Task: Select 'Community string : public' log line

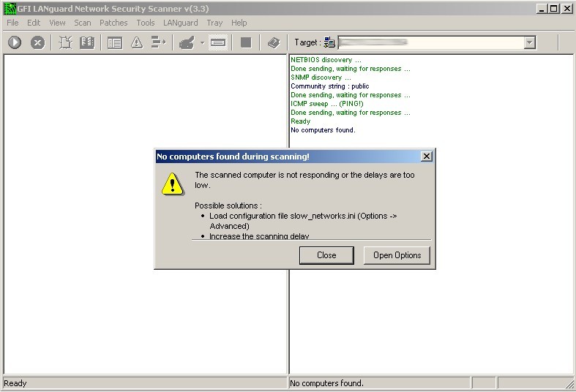Action: 330,86
